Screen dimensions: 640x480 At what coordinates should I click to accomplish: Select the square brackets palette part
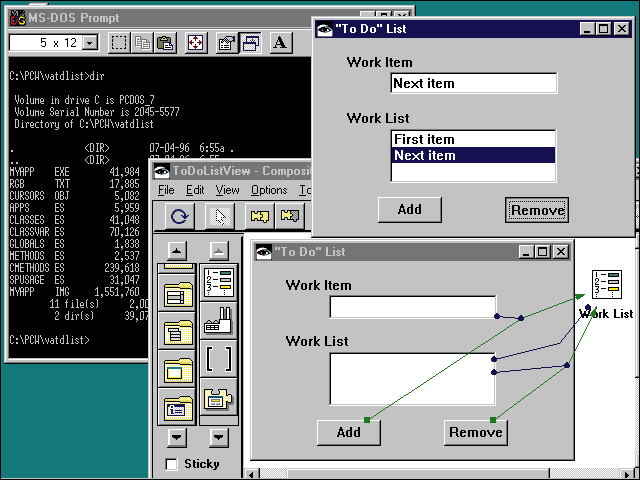pyautogui.click(x=217, y=357)
